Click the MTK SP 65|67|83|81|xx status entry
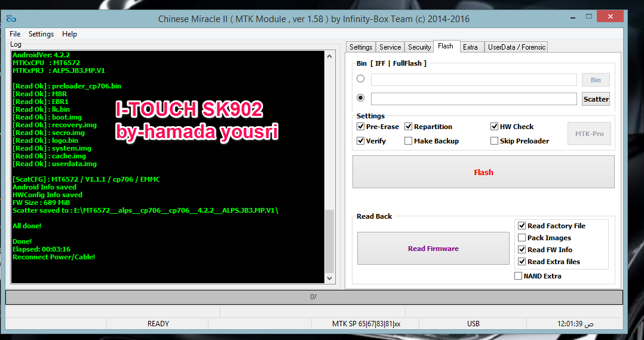This screenshot has height=340, width=644. click(x=366, y=324)
